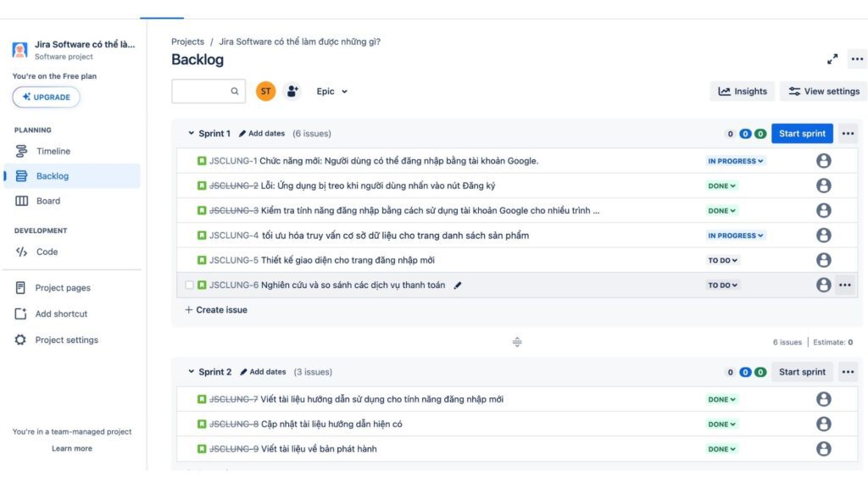Click assignee avatar for JSCLUNG-3
The image size is (868, 488).
coord(824,211)
